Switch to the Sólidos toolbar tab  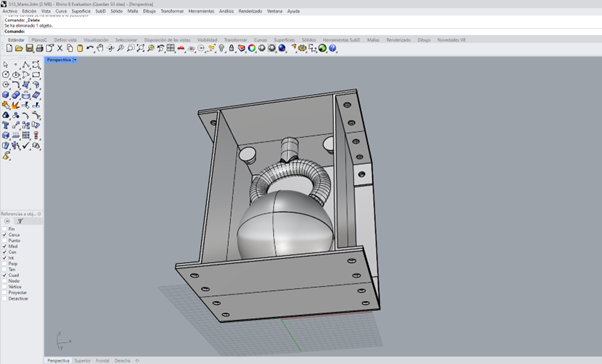click(x=309, y=40)
